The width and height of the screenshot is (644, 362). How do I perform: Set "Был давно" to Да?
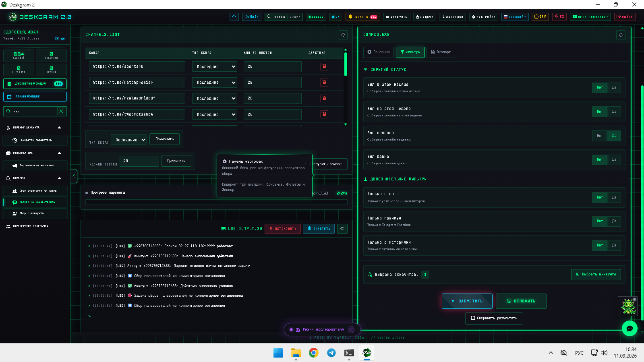[614, 159]
